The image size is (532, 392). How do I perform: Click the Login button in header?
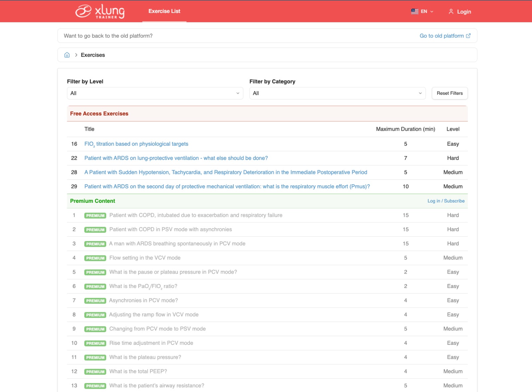pyautogui.click(x=464, y=12)
